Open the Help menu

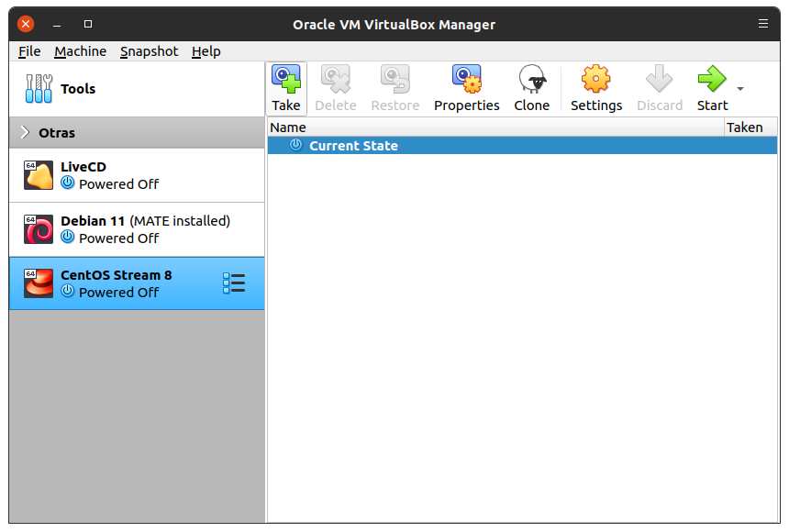point(206,51)
